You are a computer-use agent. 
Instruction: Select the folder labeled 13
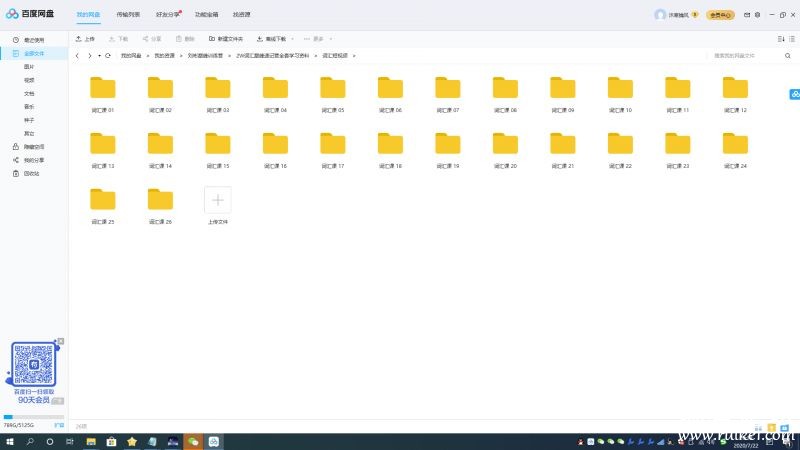pos(103,151)
